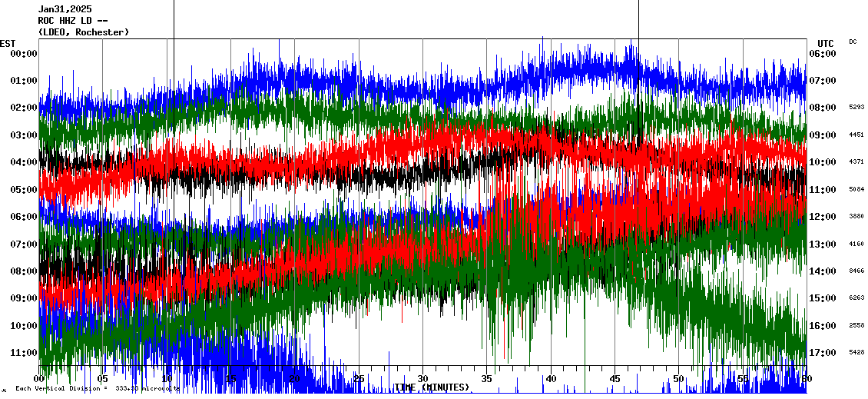This screenshot has width=868, height=399.
Task: Click the UTC column header
Action: pos(826,43)
